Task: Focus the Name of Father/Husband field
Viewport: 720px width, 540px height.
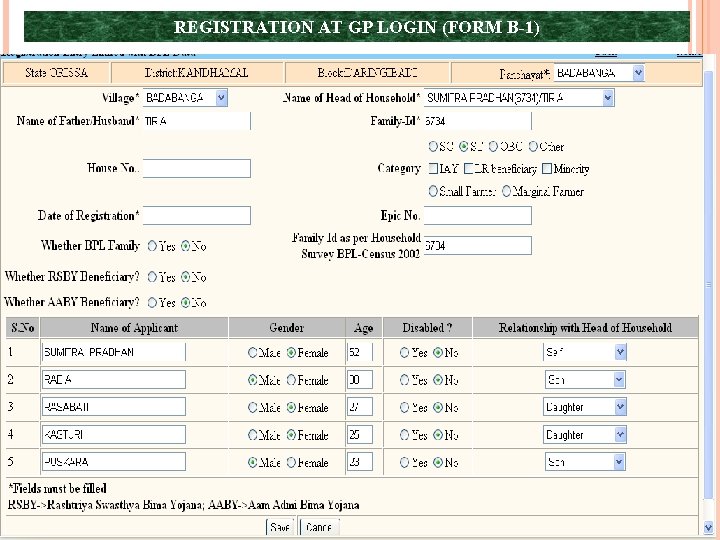Action: (x=197, y=121)
